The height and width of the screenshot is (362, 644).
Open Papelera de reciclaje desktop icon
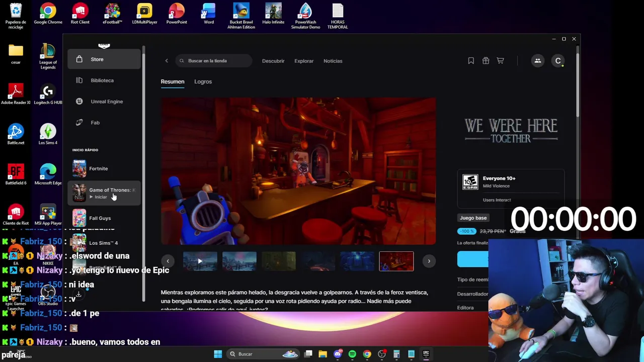pyautogui.click(x=16, y=16)
